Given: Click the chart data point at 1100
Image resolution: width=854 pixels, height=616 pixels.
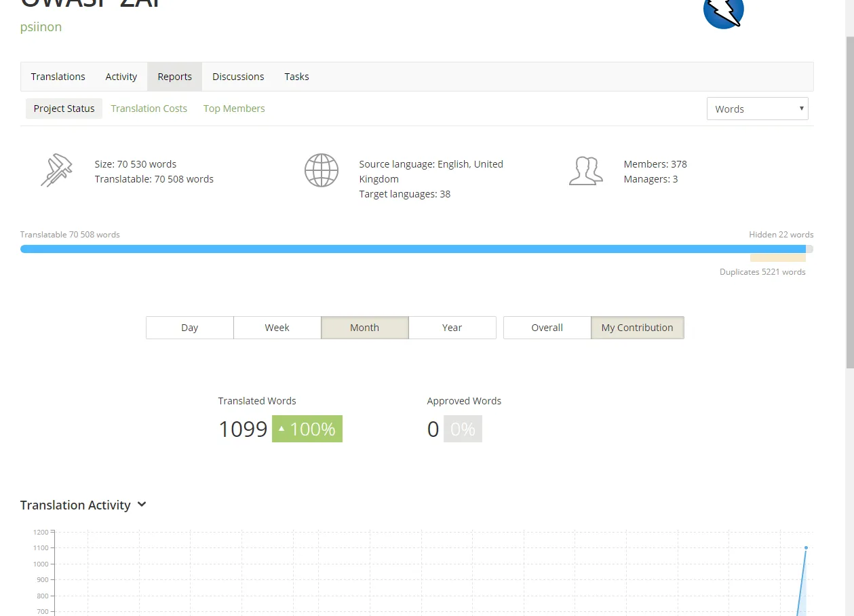Looking at the screenshot, I should click(806, 547).
